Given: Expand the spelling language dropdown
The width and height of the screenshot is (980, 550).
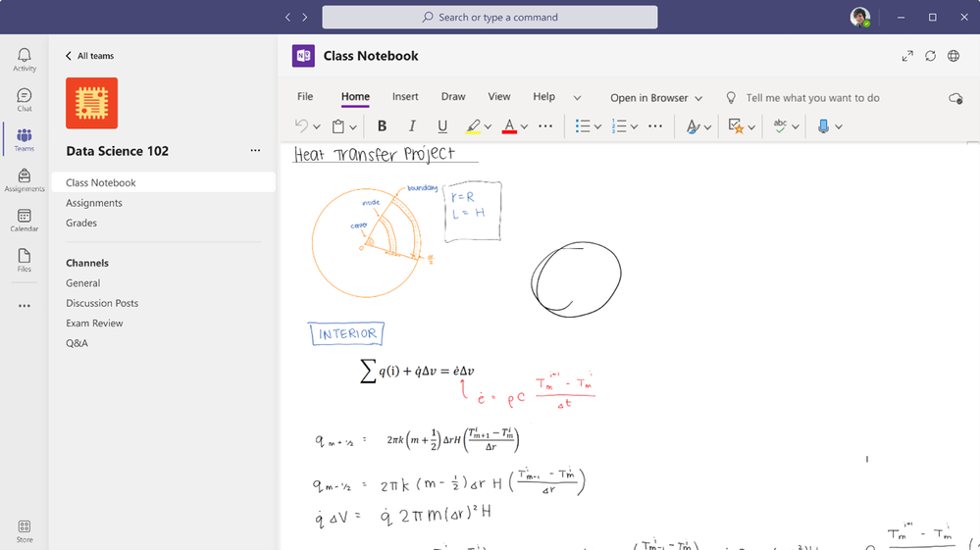Looking at the screenshot, I should click(x=795, y=126).
